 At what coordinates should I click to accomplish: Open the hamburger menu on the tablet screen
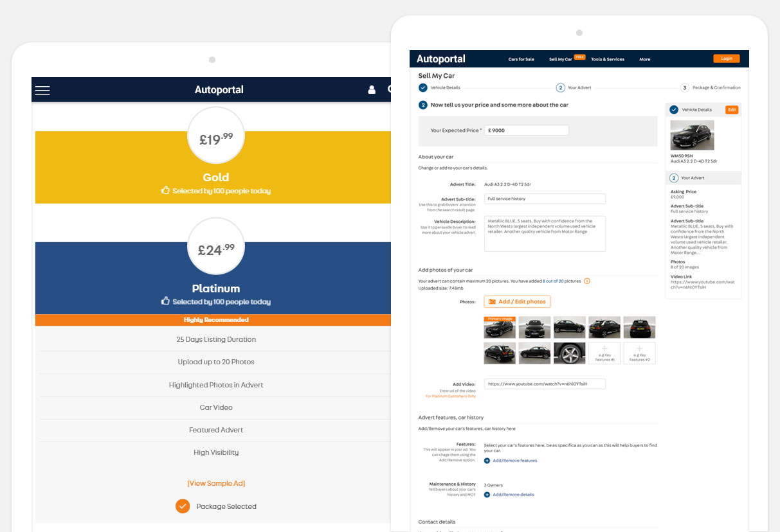42,90
